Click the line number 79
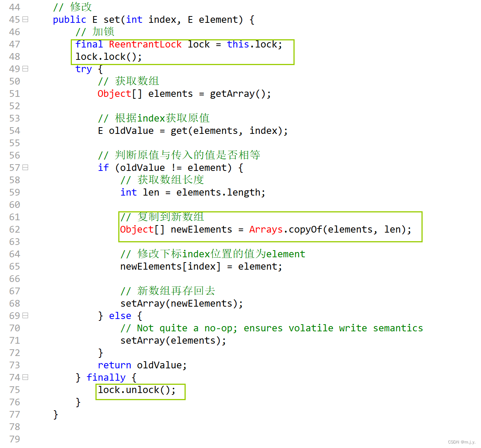 tap(15, 439)
